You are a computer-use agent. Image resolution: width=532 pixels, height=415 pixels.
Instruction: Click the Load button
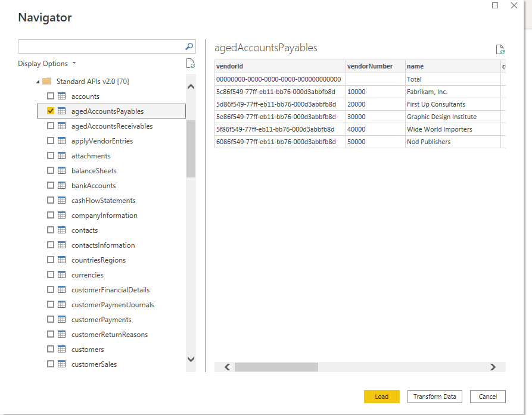[x=381, y=396]
